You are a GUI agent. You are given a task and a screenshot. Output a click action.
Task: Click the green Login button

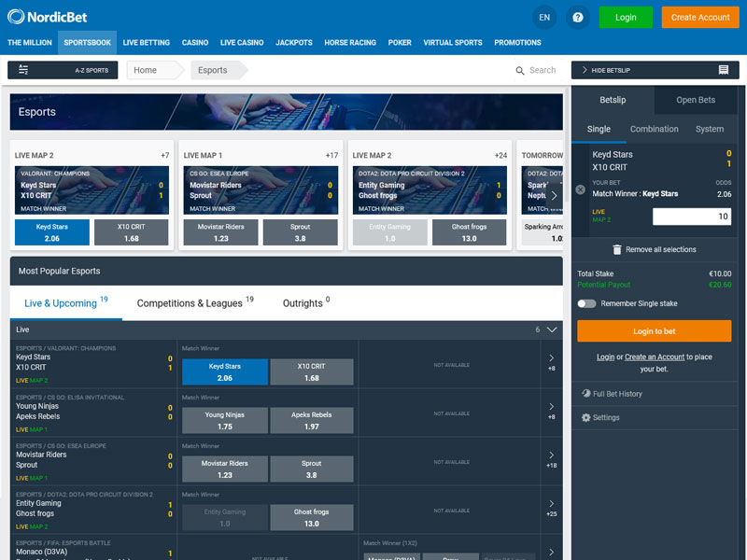click(x=626, y=17)
